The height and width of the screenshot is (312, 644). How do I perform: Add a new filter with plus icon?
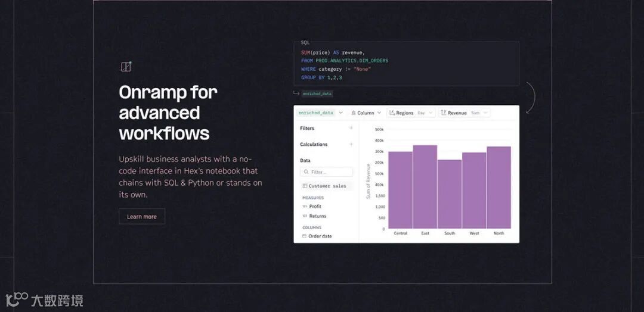[351, 128]
